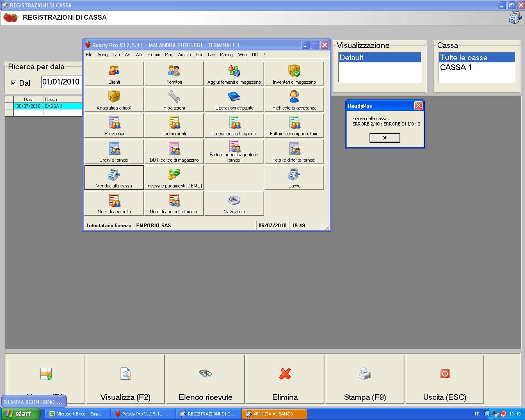The height and width of the screenshot is (420, 525).
Task: Select Tutte le casse in Cassa list
Action: [477, 57]
